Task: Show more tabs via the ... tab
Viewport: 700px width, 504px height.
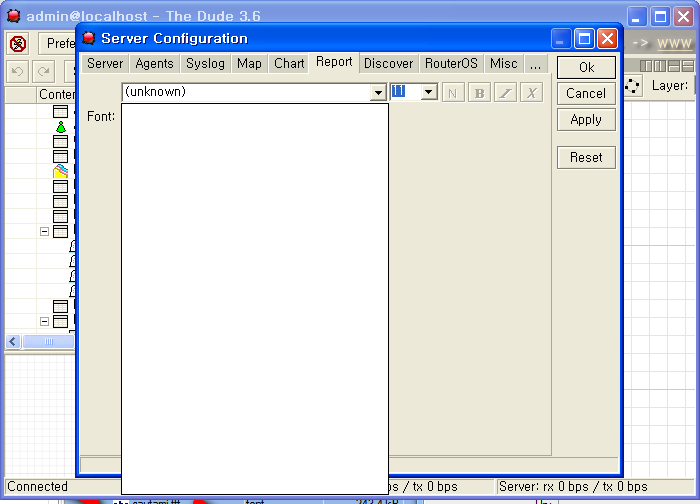Action: (x=535, y=63)
